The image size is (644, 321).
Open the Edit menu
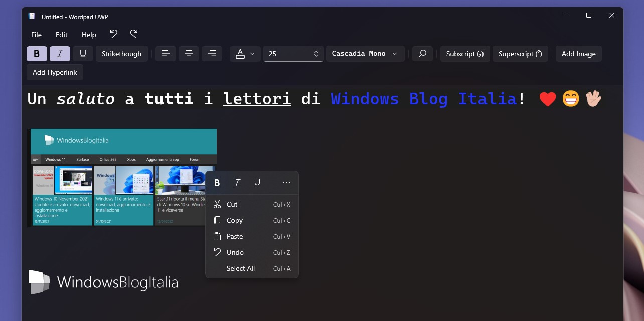(62, 35)
